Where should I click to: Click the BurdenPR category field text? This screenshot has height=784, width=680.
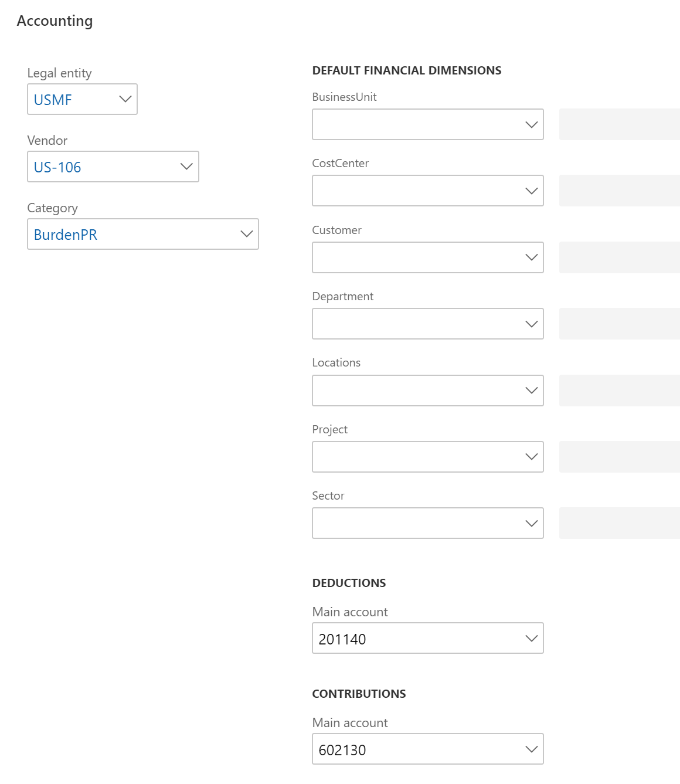(x=66, y=235)
